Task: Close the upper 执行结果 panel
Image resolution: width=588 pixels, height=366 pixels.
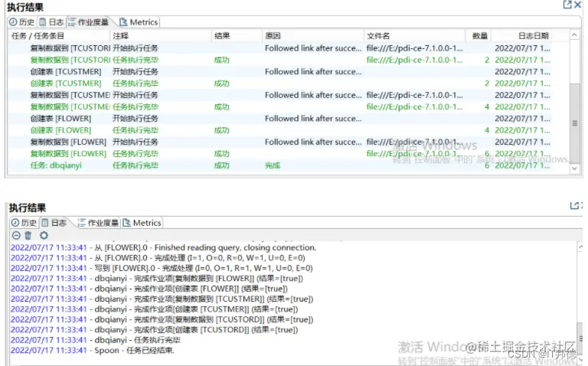Action: click(578, 5)
